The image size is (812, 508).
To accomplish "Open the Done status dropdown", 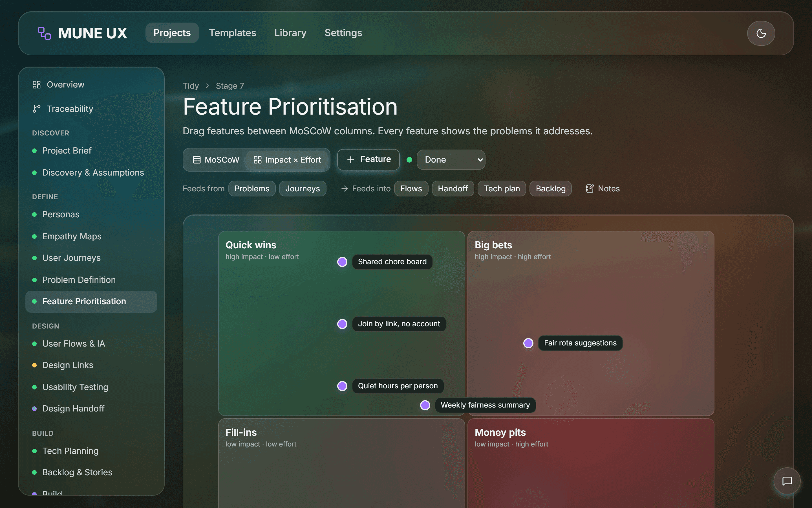I will click(451, 160).
